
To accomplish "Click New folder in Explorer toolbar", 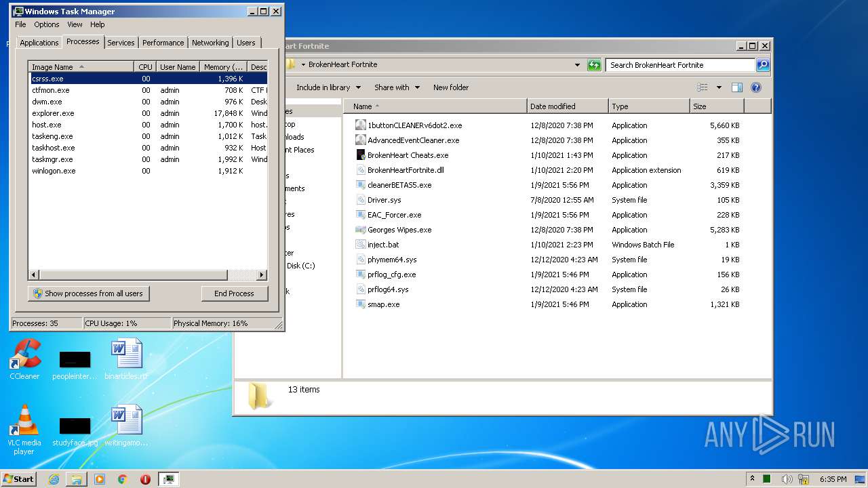I will coord(451,87).
